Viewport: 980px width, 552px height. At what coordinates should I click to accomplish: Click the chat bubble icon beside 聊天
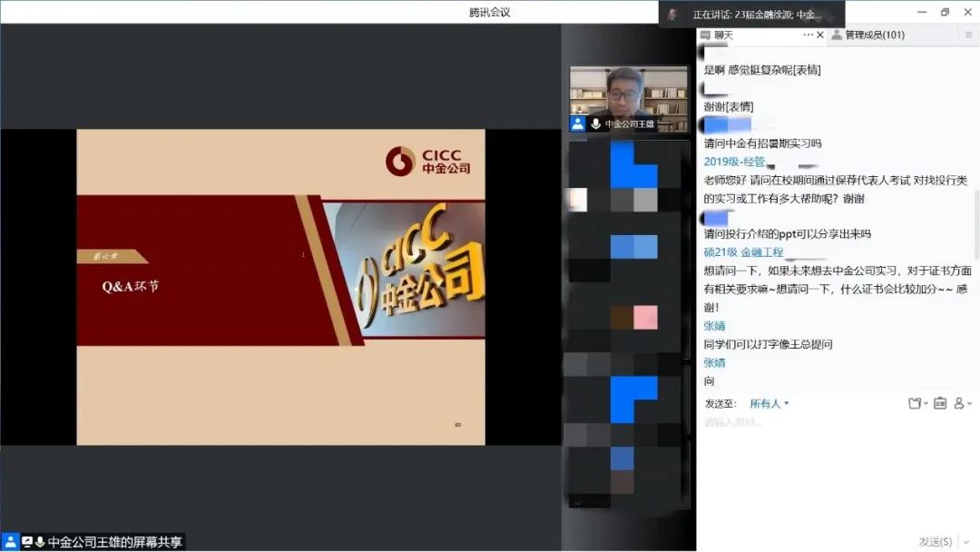706,35
